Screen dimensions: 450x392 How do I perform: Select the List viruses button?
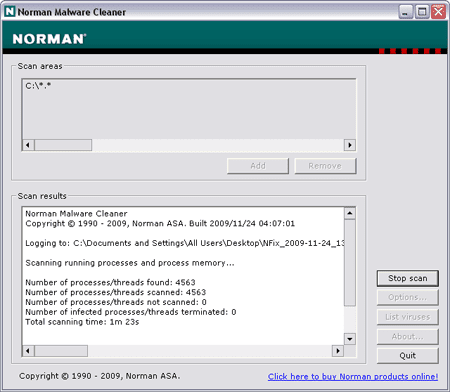(x=407, y=317)
